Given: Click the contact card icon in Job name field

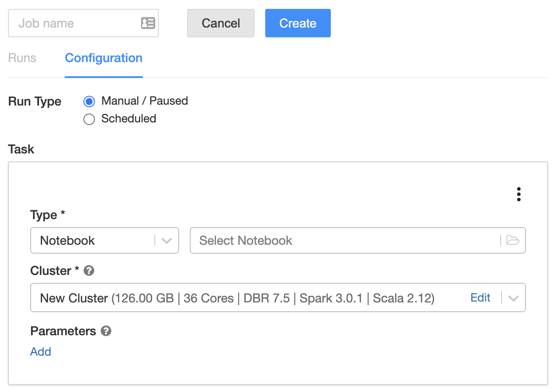Looking at the screenshot, I should (148, 23).
